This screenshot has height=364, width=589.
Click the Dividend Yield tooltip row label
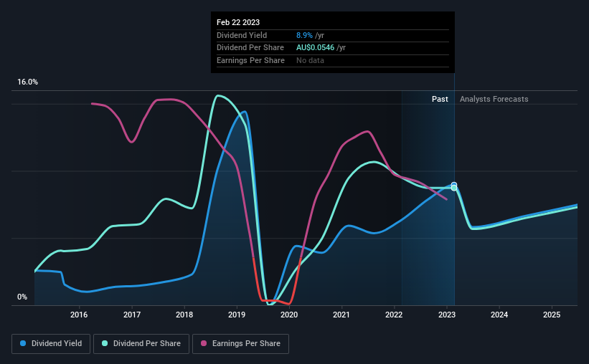click(x=242, y=35)
